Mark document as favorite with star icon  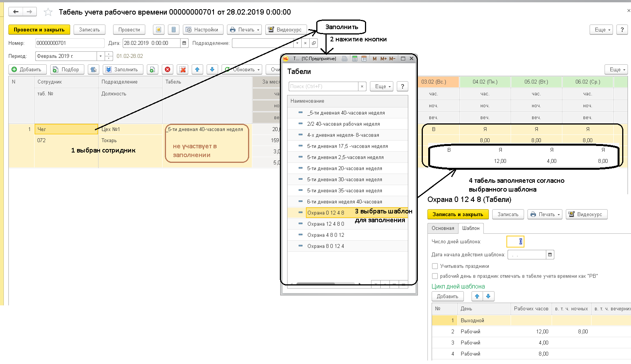48,12
